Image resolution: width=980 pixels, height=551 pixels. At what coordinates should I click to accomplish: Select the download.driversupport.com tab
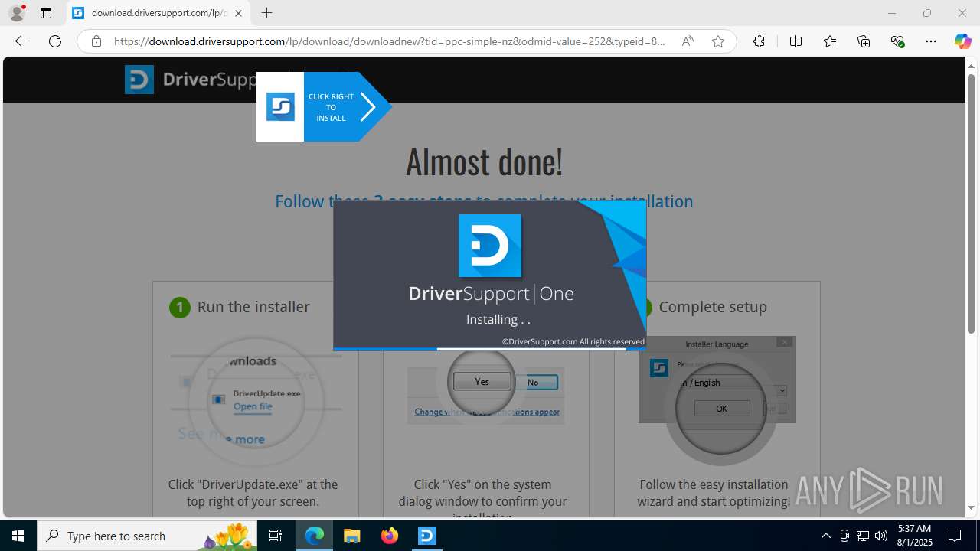pos(157,13)
